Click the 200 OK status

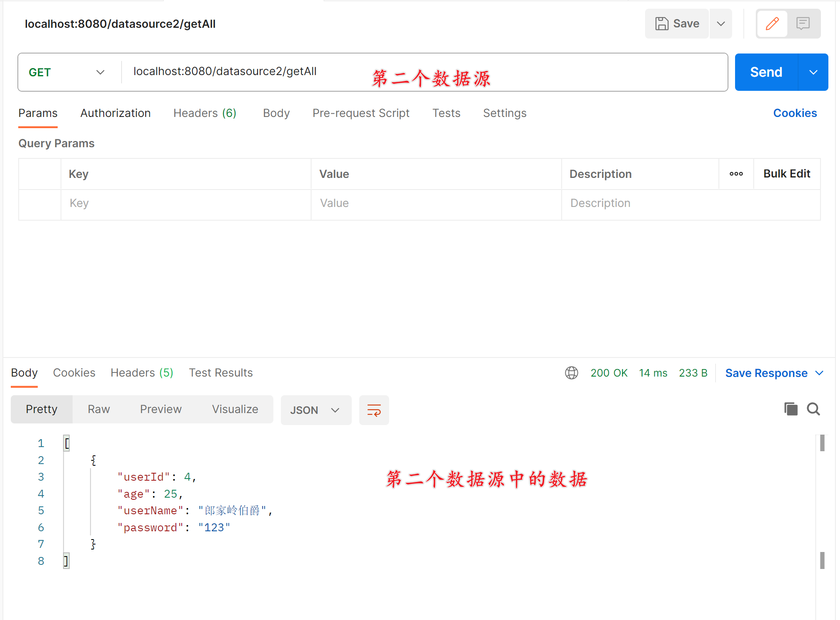(x=609, y=373)
